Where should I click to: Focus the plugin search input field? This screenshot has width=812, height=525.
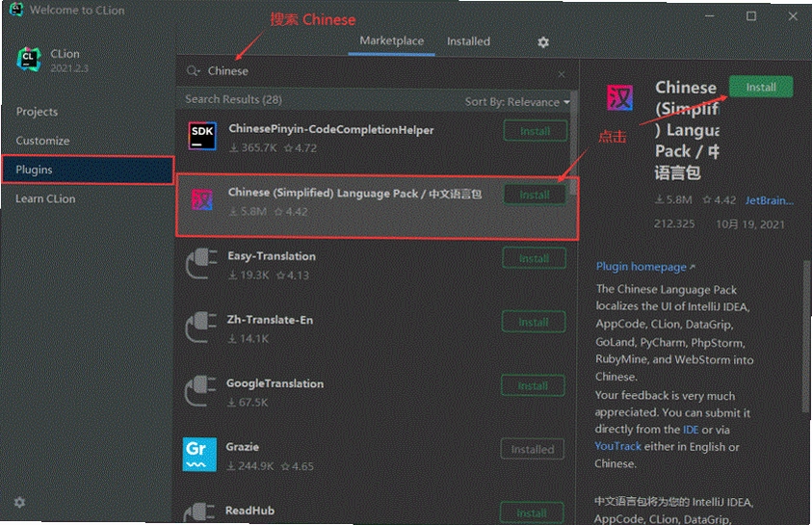tap(377, 72)
